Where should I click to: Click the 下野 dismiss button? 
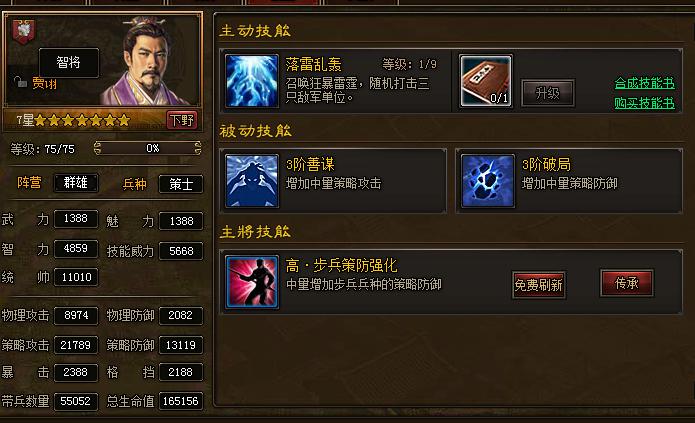point(182,120)
